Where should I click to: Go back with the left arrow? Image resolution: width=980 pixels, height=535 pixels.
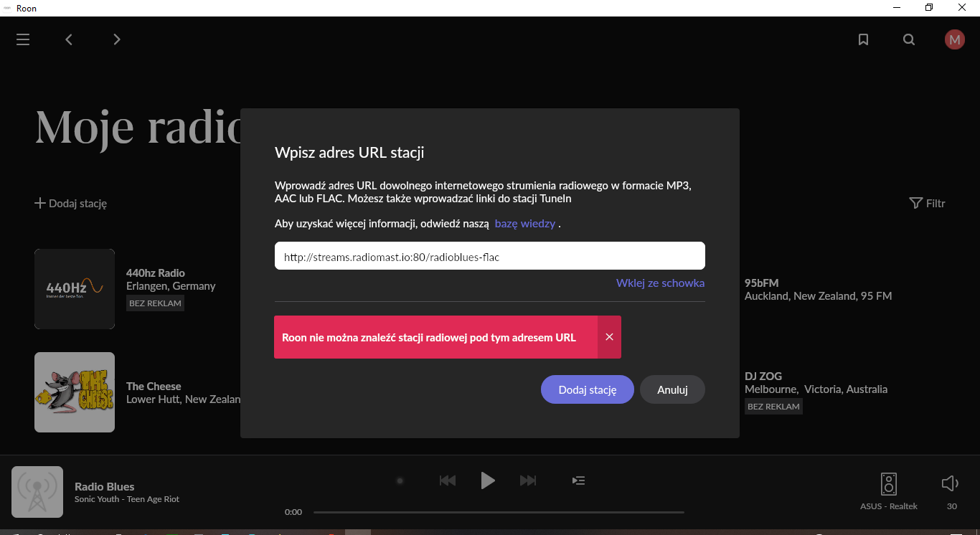click(69, 39)
